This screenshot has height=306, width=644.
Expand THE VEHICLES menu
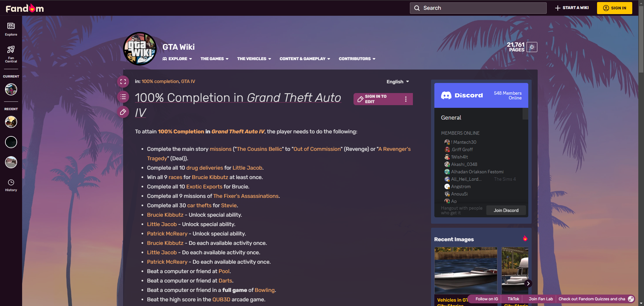pos(254,59)
